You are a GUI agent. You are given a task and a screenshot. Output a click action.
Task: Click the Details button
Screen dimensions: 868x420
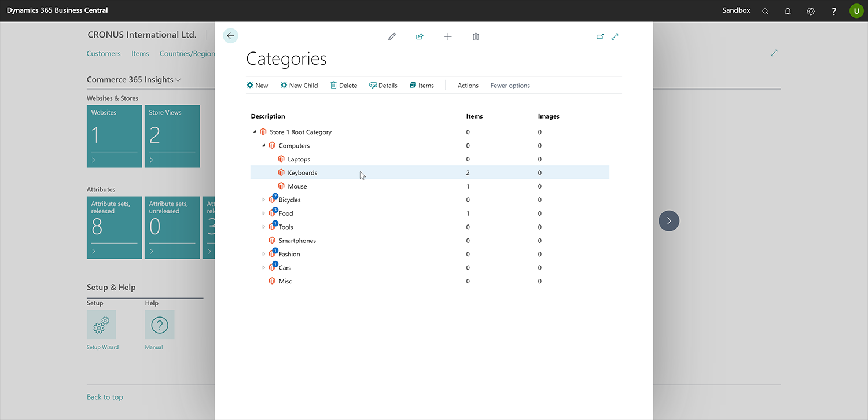click(x=383, y=86)
